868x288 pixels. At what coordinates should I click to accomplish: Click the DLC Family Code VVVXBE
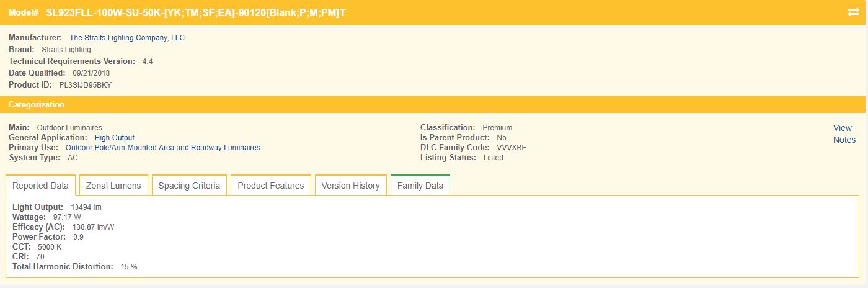[511, 148]
